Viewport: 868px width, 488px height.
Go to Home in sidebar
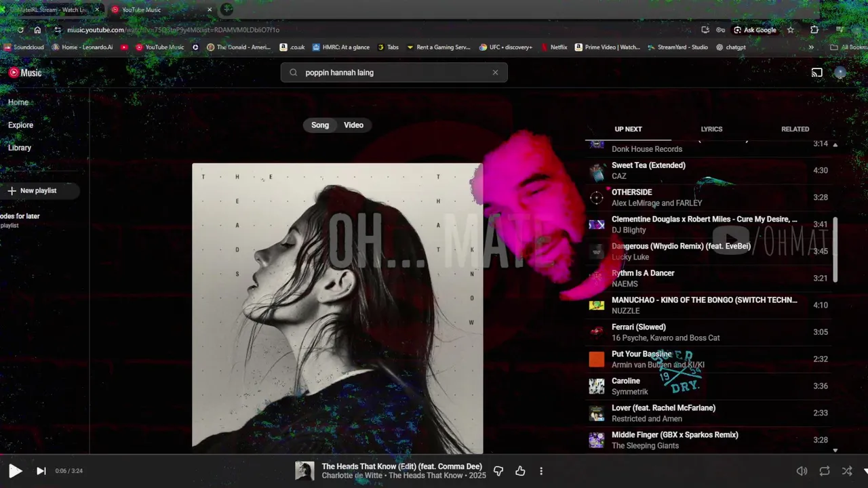coord(18,102)
